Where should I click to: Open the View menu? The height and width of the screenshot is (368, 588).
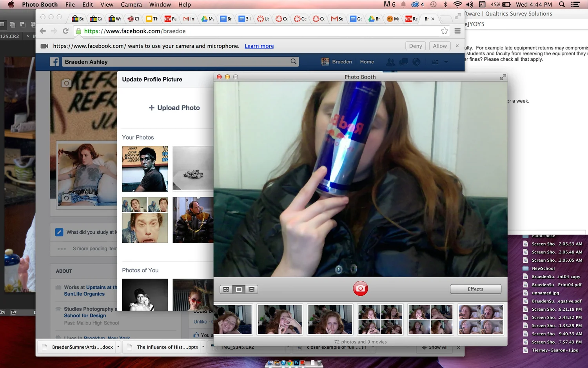pyautogui.click(x=107, y=4)
